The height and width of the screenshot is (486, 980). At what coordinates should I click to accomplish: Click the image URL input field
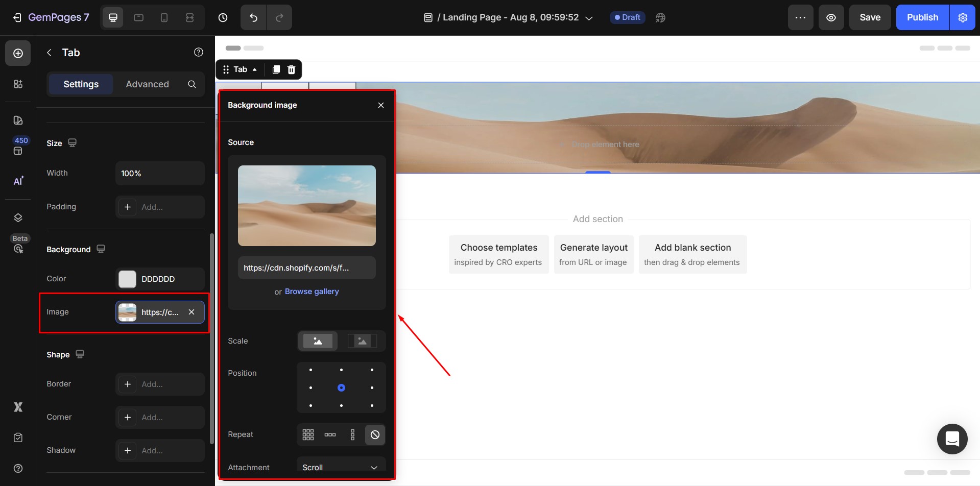point(306,268)
